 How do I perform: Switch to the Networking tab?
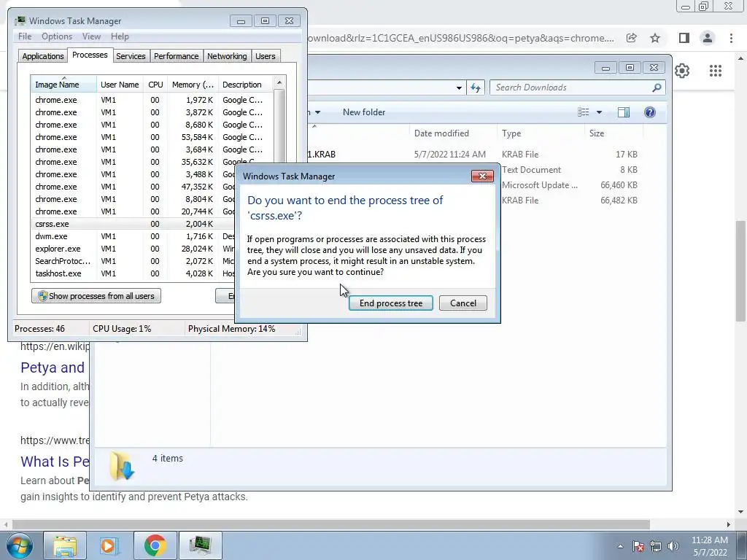(227, 56)
